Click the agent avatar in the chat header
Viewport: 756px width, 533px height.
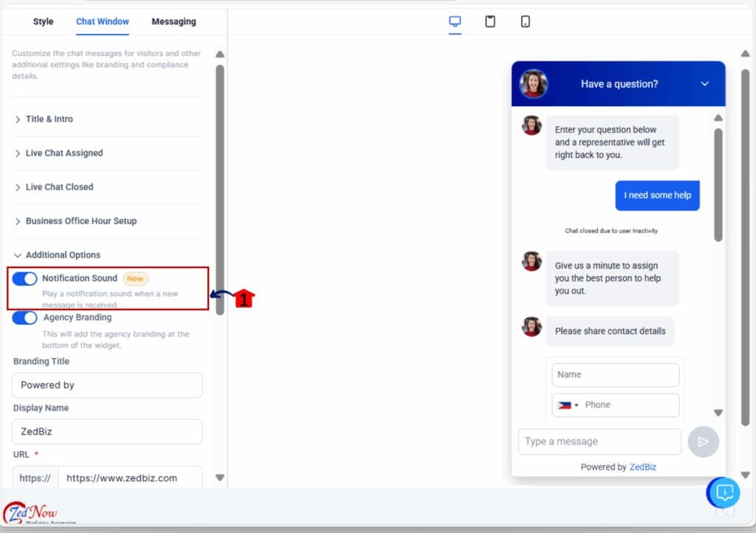tap(534, 83)
